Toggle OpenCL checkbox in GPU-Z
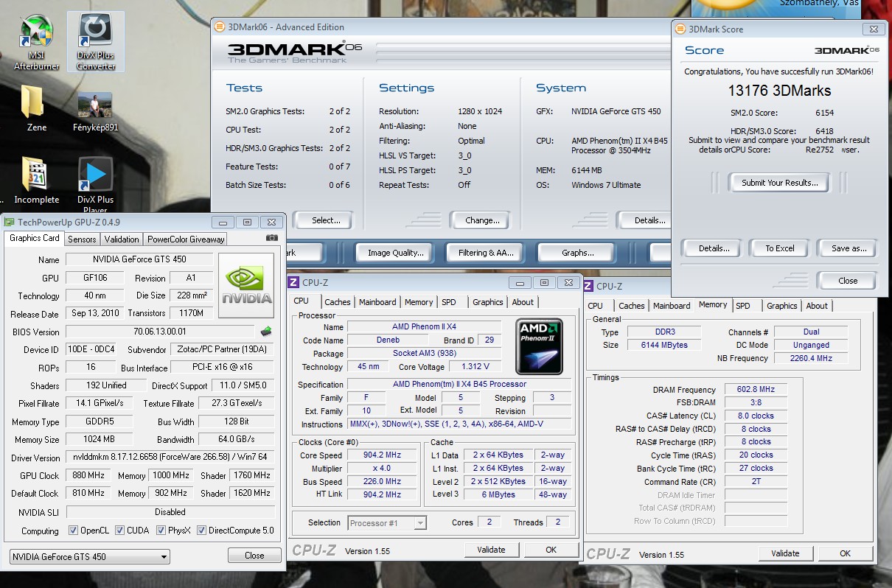Viewport: 892px width, 588px height. 73,531
